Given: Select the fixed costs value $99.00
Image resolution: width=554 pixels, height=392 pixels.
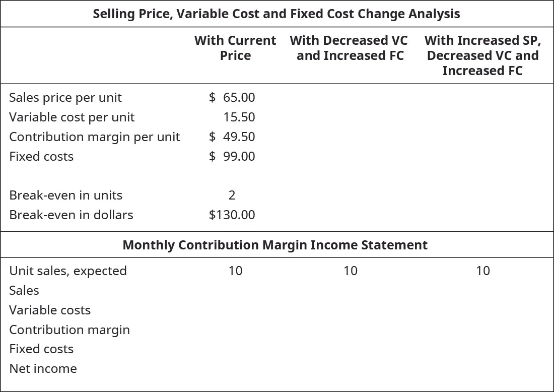Looking at the screenshot, I should [232, 156].
